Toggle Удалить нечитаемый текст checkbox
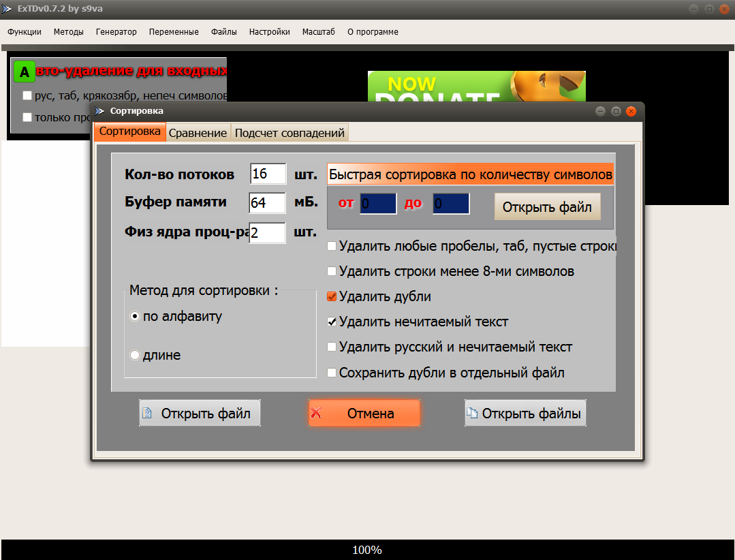The image size is (735, 560). [x=332, y=322]
